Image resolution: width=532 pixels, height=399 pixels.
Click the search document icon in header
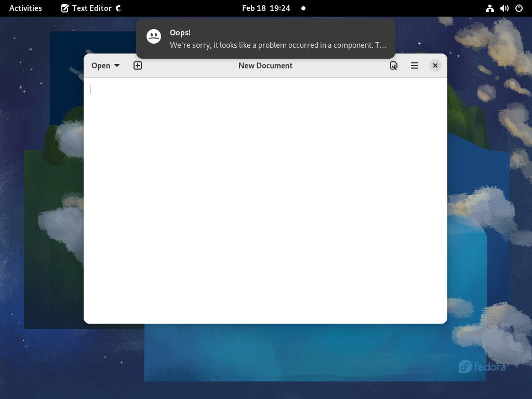(x=394, y=65)
